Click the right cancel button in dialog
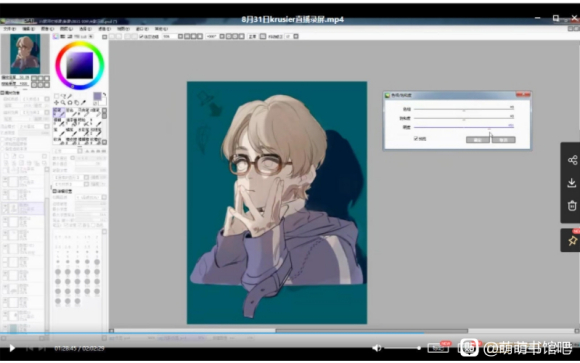The height and width of the screenshot is (363, 580). click(x=503, y=140)
